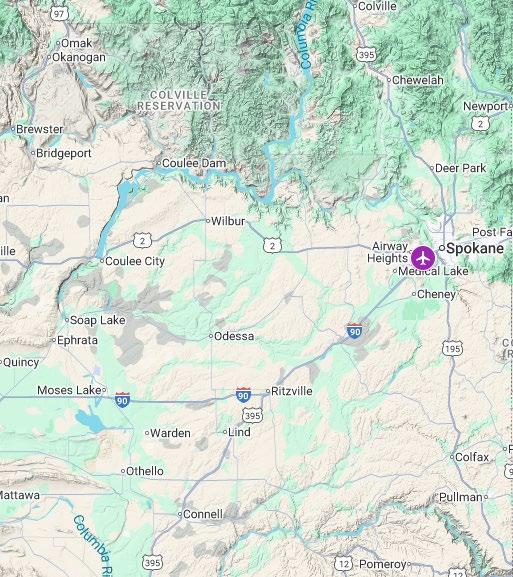
Task: Select the Colville Reservation label
Action: click(x=179, y=100)
